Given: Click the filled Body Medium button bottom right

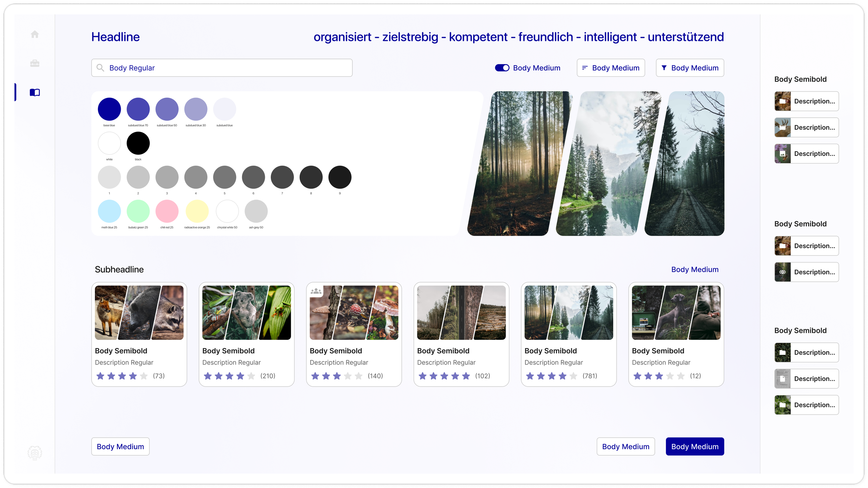Looking at the screenshot, I should point(694,446).
